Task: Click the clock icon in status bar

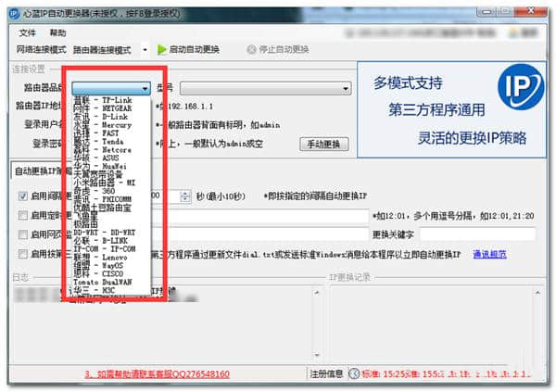Action: (354, 373)
